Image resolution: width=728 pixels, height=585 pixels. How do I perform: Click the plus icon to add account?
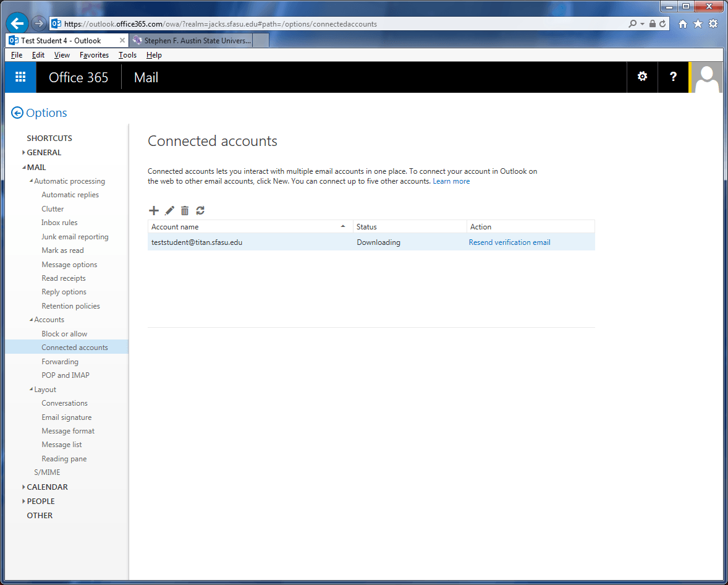coord(154,211)
